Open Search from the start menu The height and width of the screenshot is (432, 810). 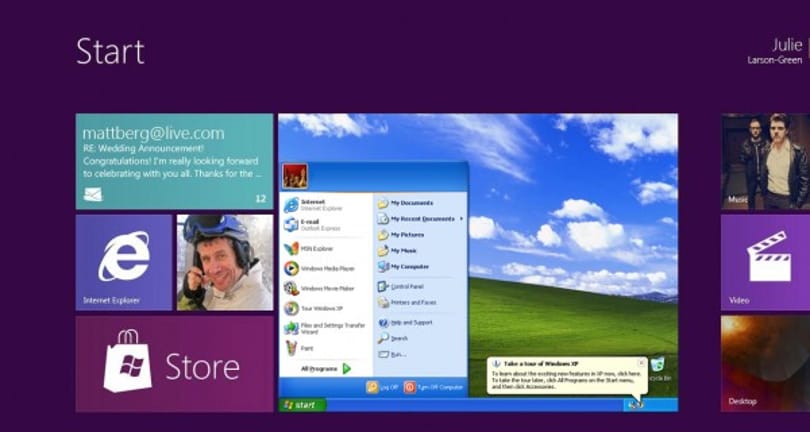click(420, 338)
